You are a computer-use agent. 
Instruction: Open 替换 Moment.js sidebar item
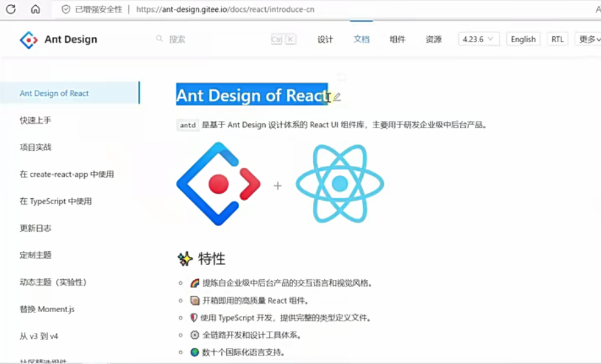47,309
